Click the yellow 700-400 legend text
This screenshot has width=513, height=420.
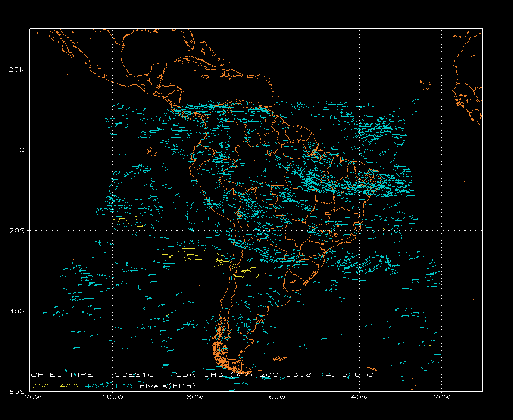(54, 386)
